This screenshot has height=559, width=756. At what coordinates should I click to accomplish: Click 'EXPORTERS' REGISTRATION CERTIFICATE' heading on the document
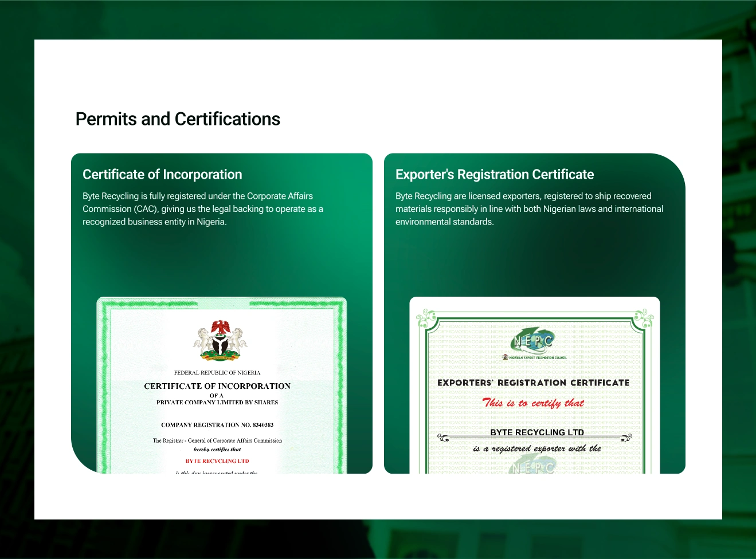(x=534, y=383)
